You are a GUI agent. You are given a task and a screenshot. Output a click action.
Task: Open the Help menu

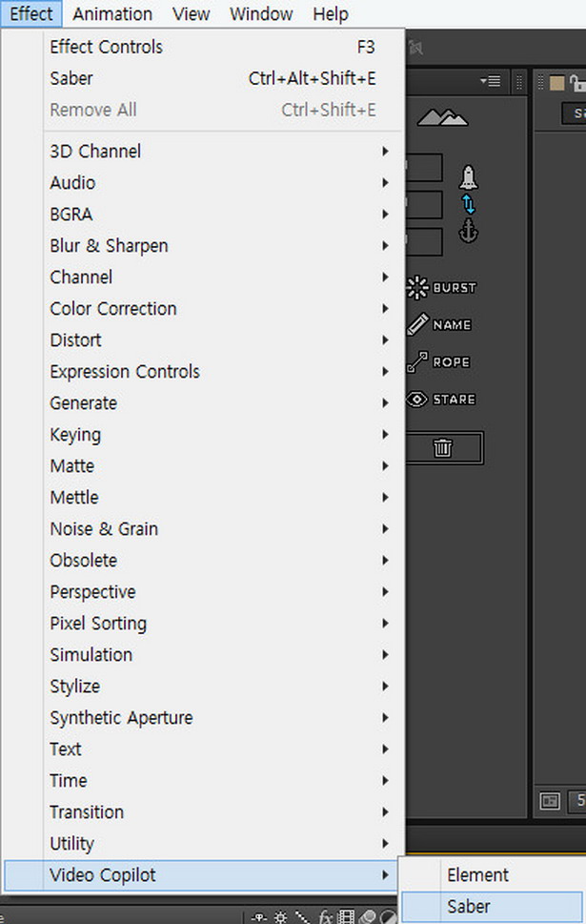coord(331,13)
